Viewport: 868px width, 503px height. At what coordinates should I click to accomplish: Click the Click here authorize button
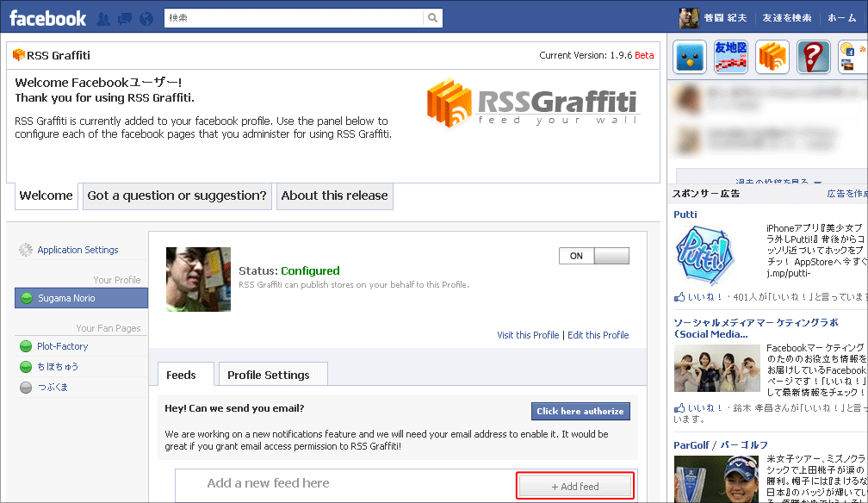click(x=580, y=411)
